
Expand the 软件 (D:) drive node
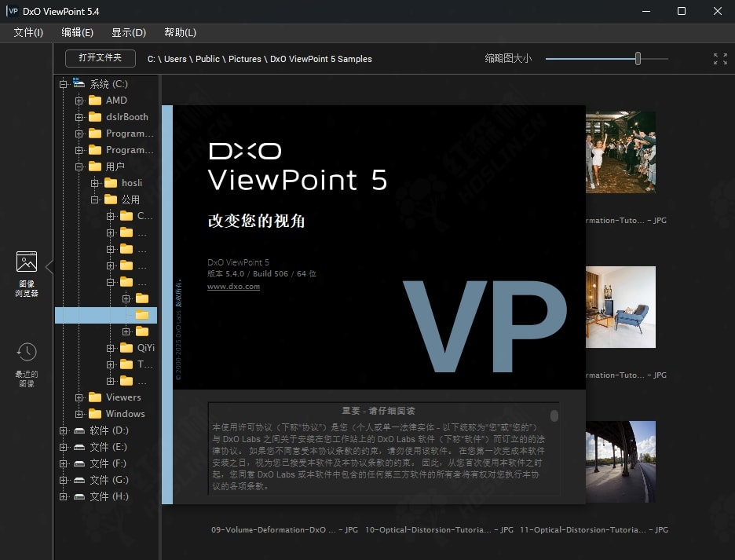(x=64, y=430)
